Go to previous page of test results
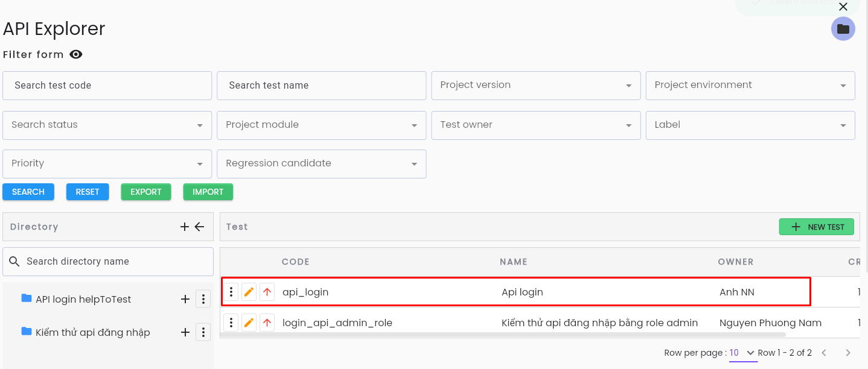Screen dimensions: 868x369 [x=824, y=353]
